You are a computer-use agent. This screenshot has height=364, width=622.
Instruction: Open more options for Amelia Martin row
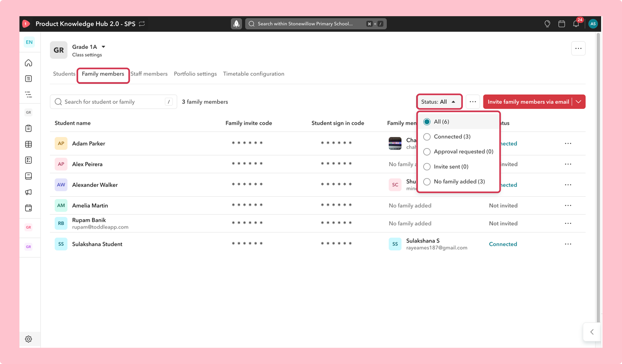click(568, 206)
